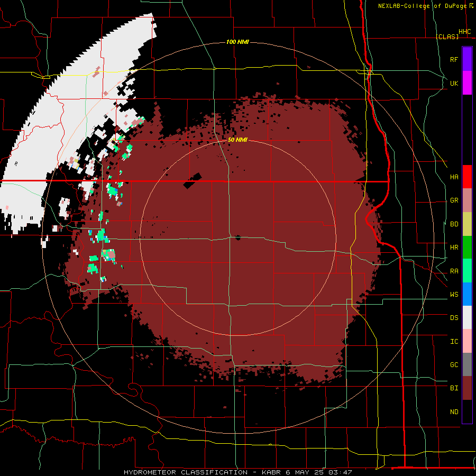
Task: Click the KABR radar site identifier
Action: pos(272,472)
